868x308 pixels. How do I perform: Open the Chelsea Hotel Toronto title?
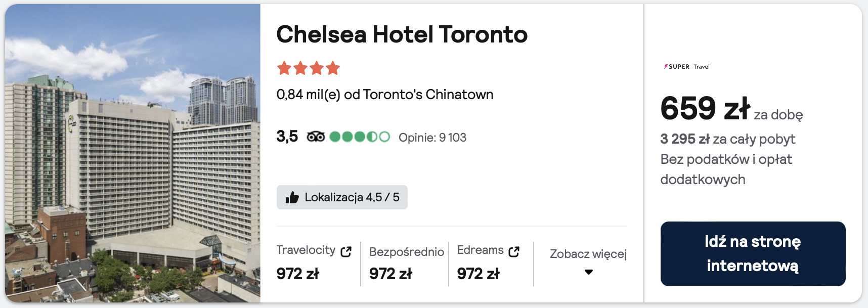(402, 34)
